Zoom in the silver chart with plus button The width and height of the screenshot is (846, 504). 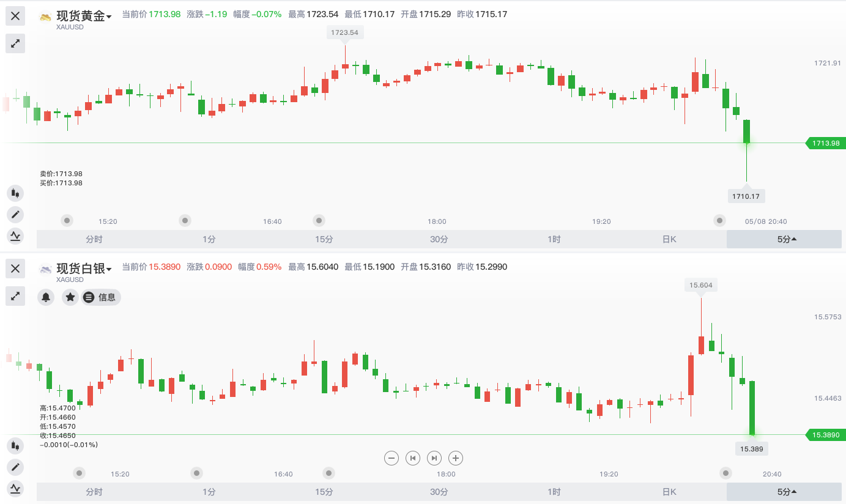(x=455, y=458)
